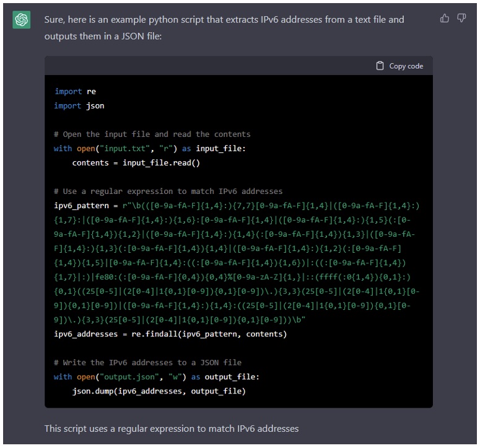This screenshot has width=480, height=448.
Task: Click the "This script uses a regular expression" text
Action: 172,428
